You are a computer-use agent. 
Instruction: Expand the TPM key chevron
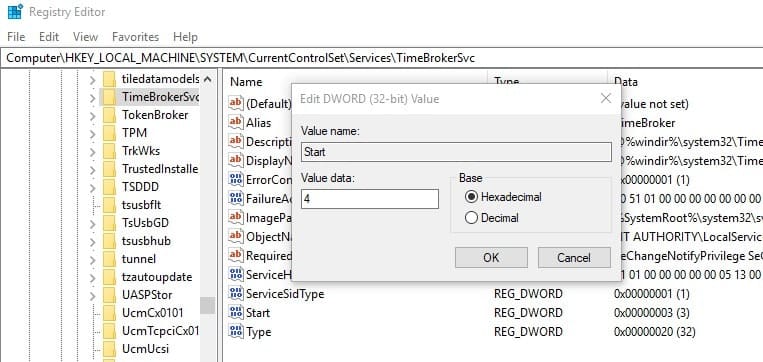click(92, 133)
